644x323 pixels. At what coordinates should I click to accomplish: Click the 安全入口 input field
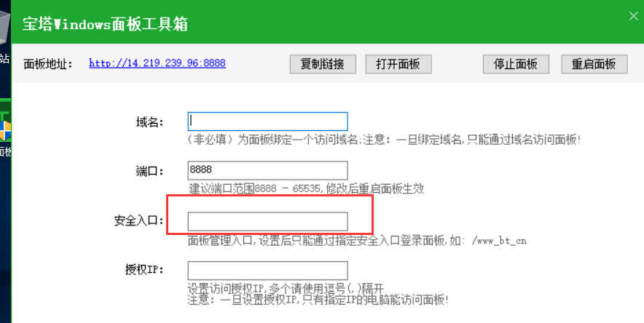[x=268, y=221]
